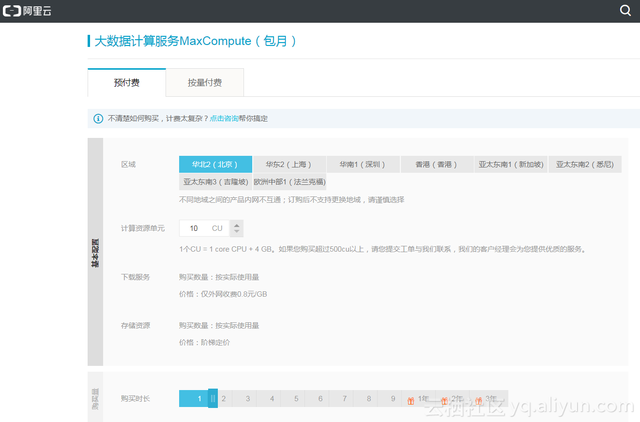Screen dimensions: 640x422
Task: Select region 华东2（上海）
Action: coord(289,164)
